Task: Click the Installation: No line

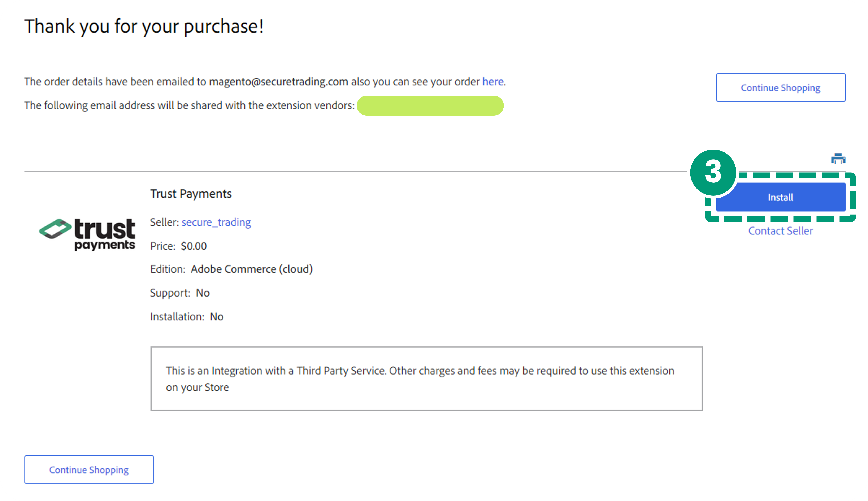Action: pos(187,317)
